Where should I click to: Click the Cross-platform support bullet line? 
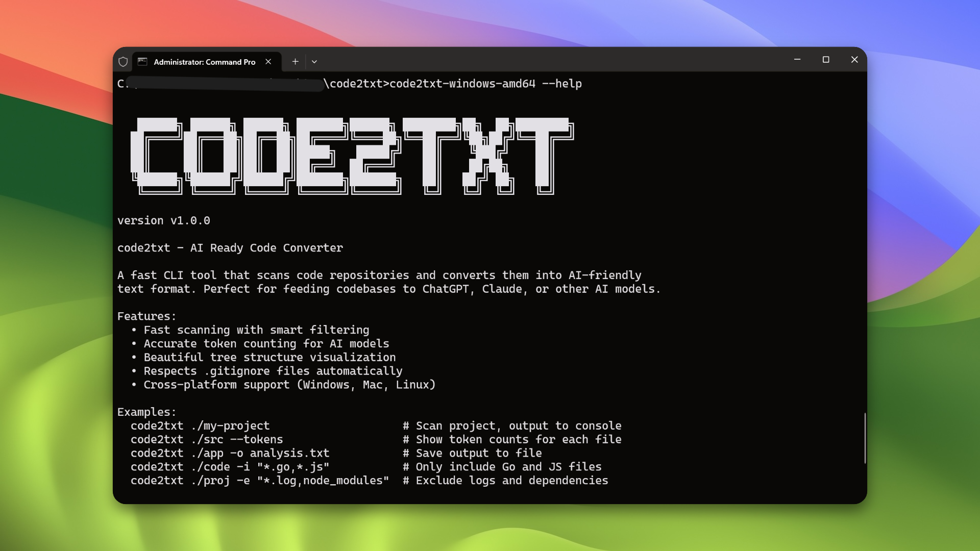289,385
